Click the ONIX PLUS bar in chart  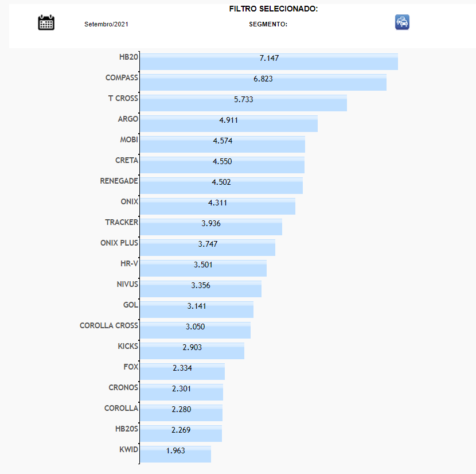point(208,247)
